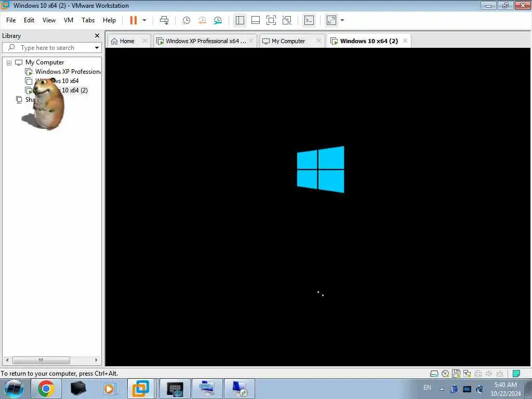Click USB device status bar icon
The image size is (532, 399).
(x=500, y=374)
